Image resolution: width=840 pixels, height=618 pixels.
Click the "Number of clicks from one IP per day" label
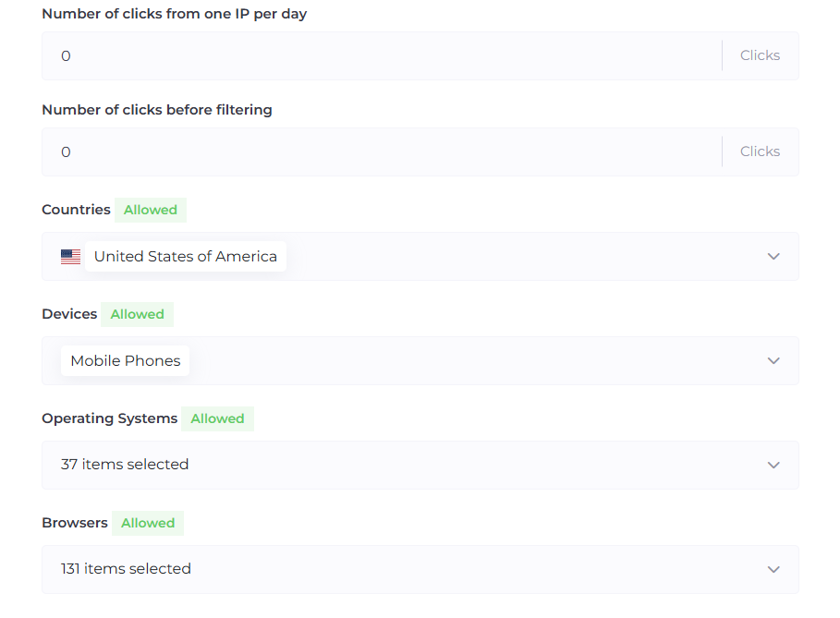coord(174,14)
